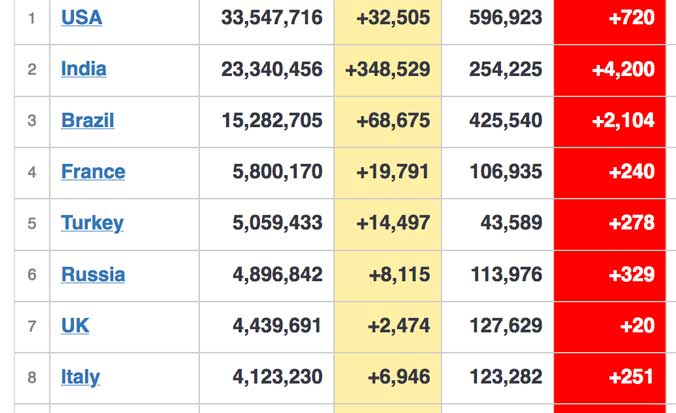The height and width of the screenshot is (413, 676).
Task: Open the India country link
Action: click(83, 69)
